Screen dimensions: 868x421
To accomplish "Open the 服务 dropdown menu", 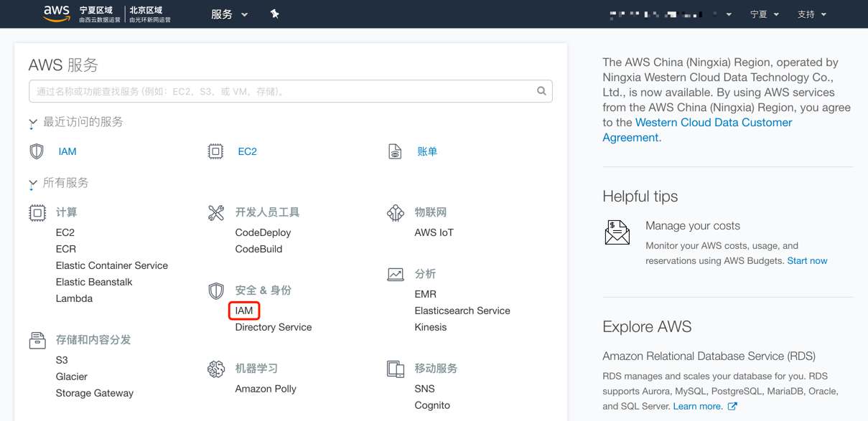I will pos(229,14).
